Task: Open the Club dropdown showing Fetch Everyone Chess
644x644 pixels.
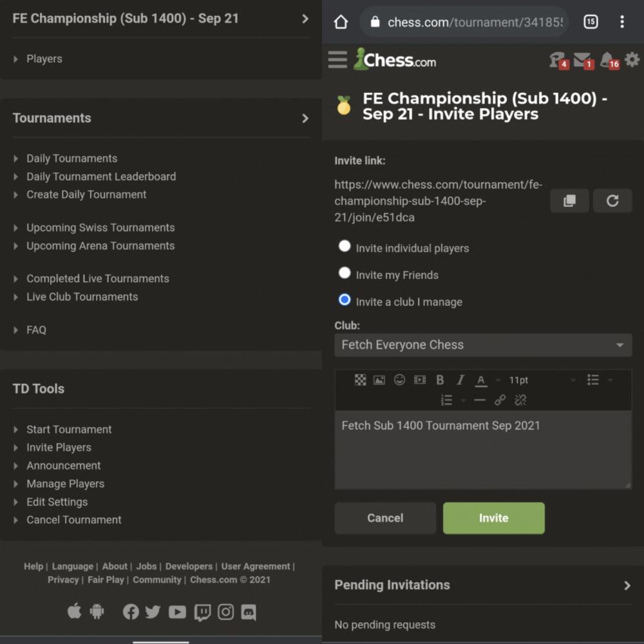Action: [483, 345]
